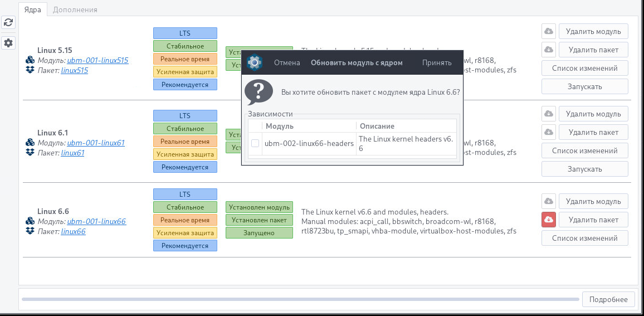644x316 pixels.
Task: Click Запускать for Linux 5.15
Action: (585, 86)
